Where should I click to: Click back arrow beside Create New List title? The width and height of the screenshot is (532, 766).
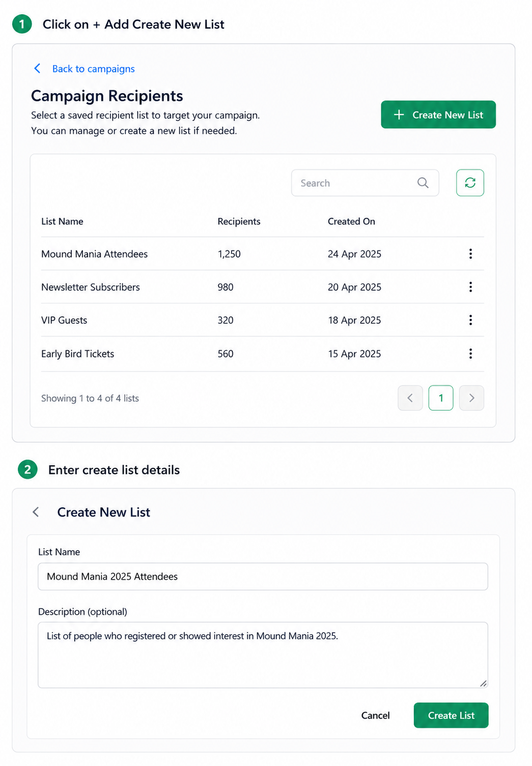[x=36, y=512]
